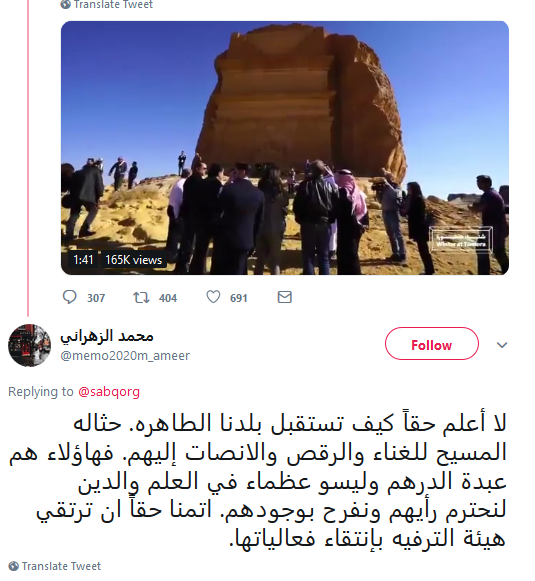Click the globe icon beside top Translate Tweet
535x581 pixels.
(66, 4)
